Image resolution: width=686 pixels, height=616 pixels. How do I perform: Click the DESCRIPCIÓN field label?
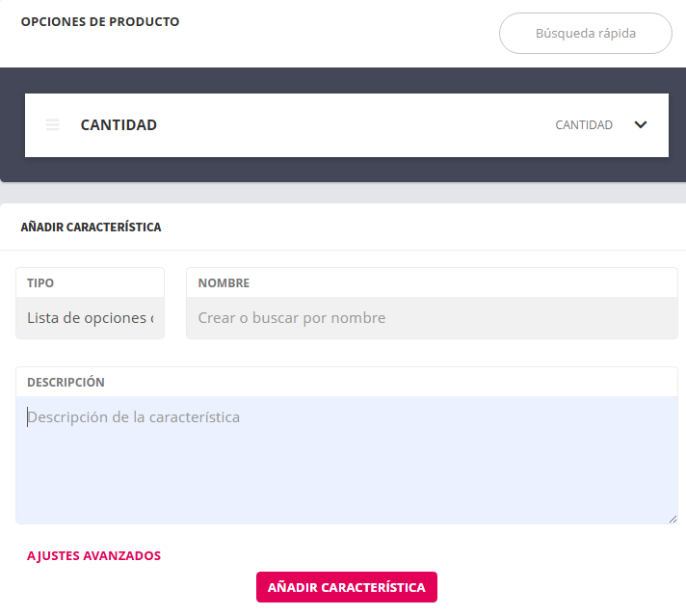point(66,383)
